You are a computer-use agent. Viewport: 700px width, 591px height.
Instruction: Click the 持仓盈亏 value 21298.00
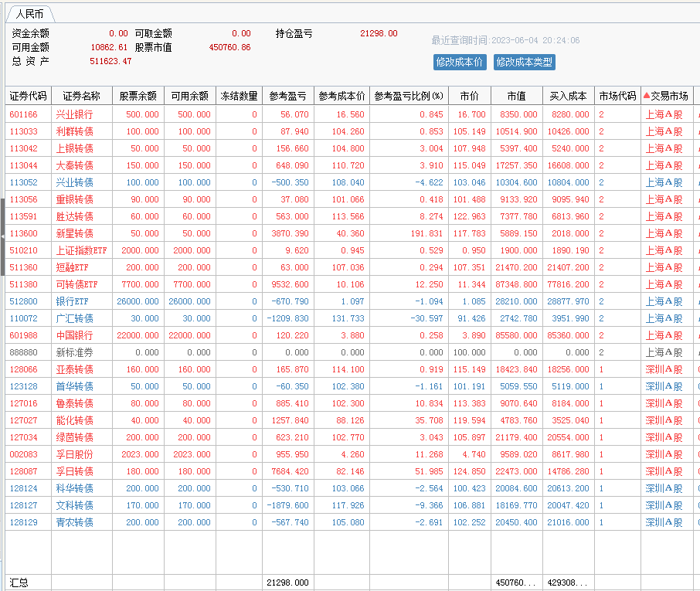coord(379,33)
